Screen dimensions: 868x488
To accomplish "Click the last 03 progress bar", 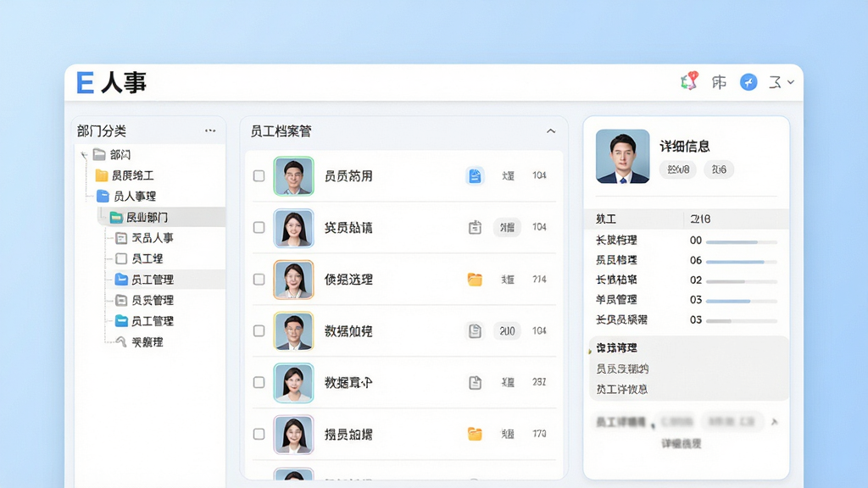I will [x=742, y=321].
